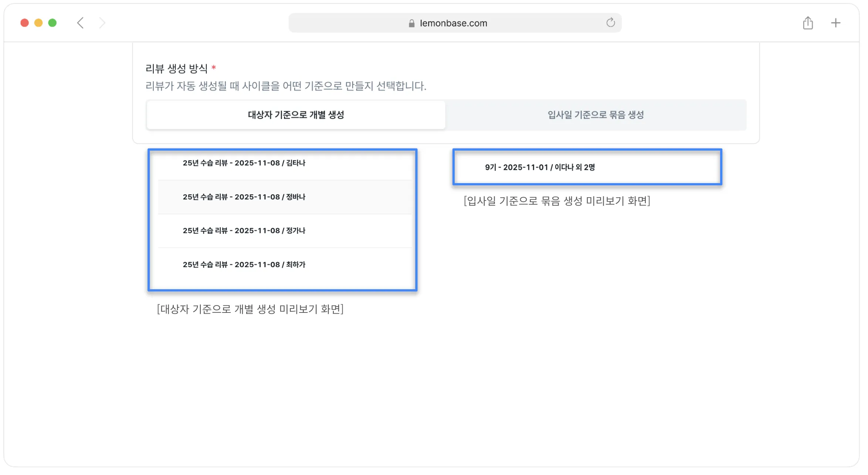The width and height of the screenshot is (868, 475).
Task: Close the window with the red button
Action: click(x=25, y=23)
